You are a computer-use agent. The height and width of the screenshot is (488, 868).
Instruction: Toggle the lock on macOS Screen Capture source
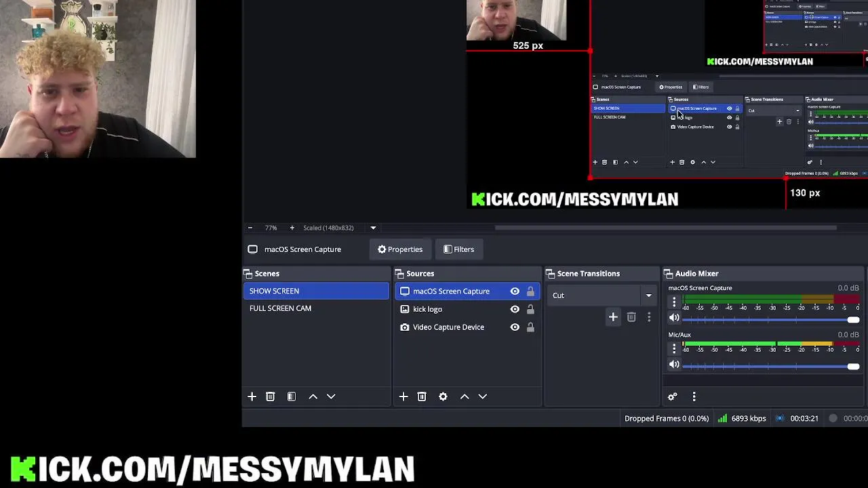click(530, 291)
